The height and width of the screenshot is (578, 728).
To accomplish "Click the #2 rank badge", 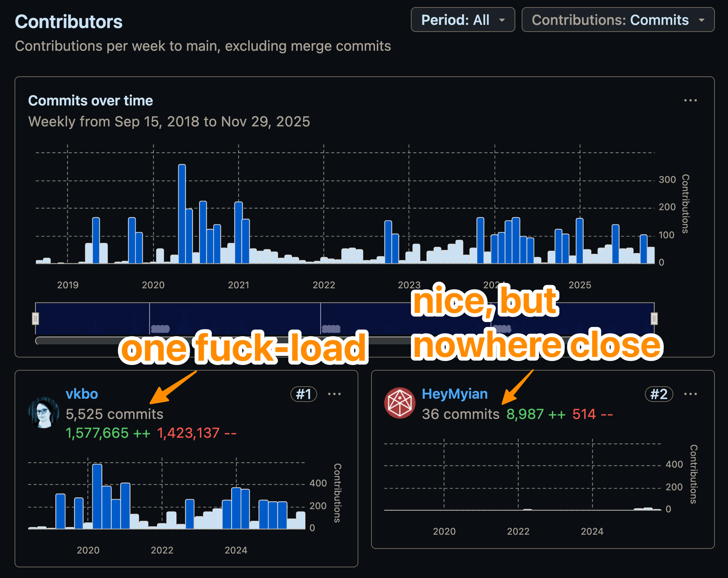I will [x=659, y=394].
